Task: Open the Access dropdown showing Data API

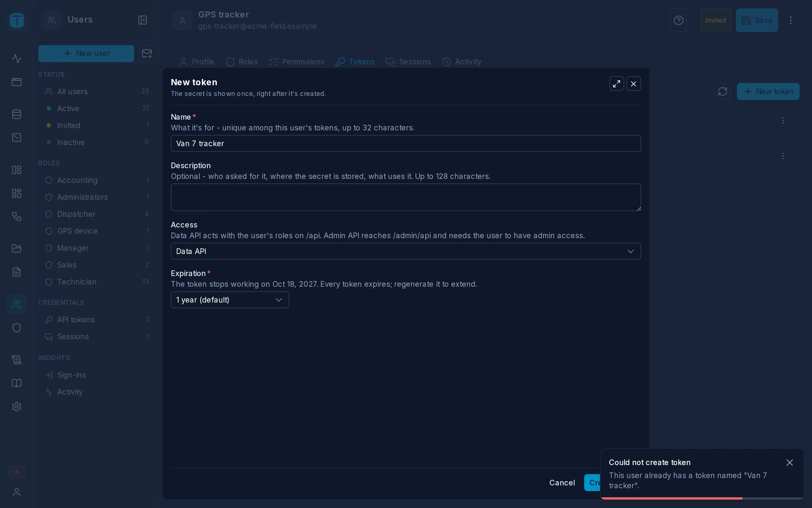Action: tap(406, 251)
